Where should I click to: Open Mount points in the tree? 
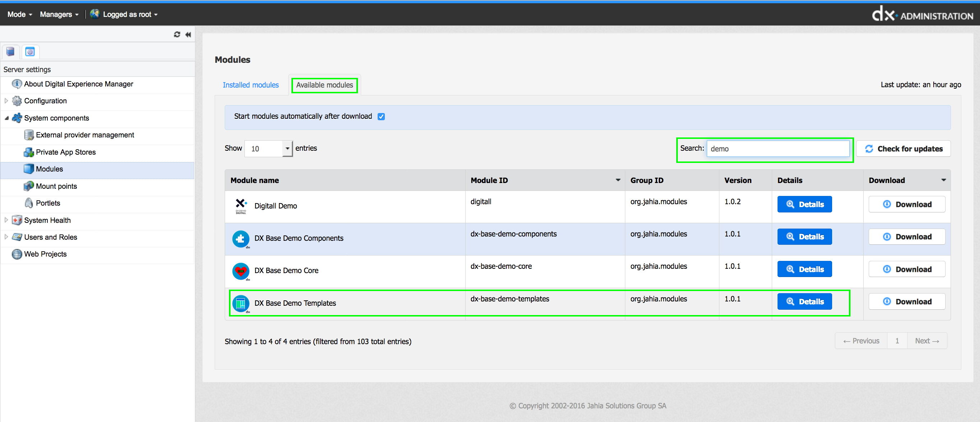coord(56,186)
